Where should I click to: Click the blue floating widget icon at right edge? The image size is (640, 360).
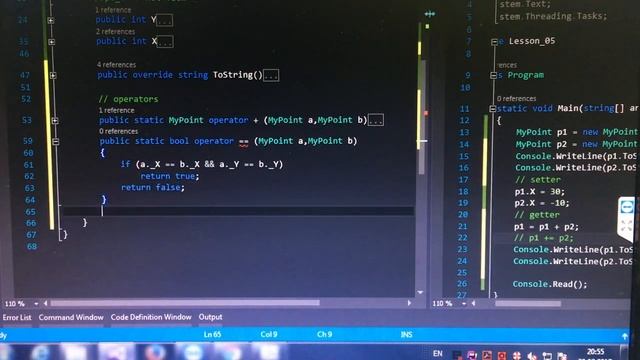(x=627, y=207)
